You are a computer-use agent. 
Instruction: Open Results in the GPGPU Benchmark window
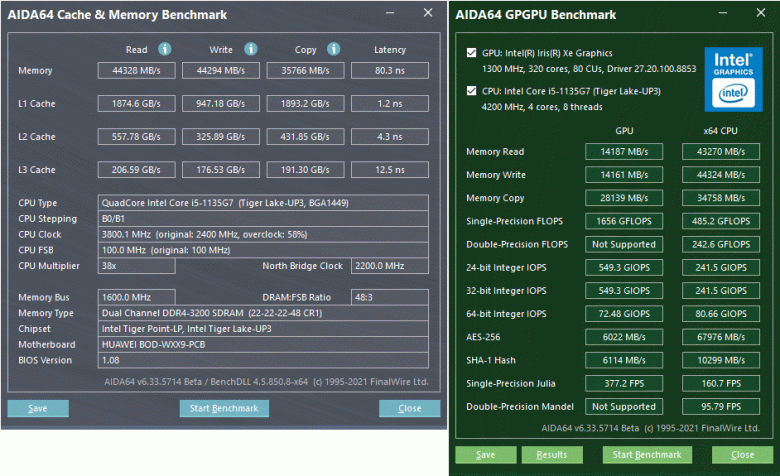click(551, 455)
